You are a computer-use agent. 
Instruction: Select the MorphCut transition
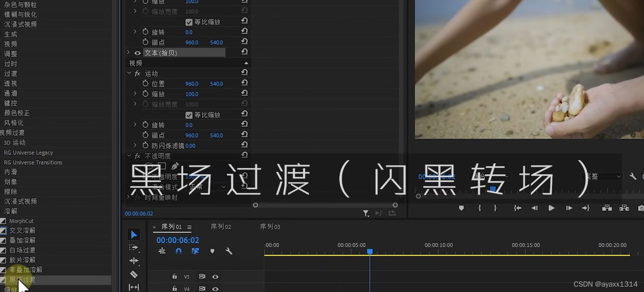(21, 221)
